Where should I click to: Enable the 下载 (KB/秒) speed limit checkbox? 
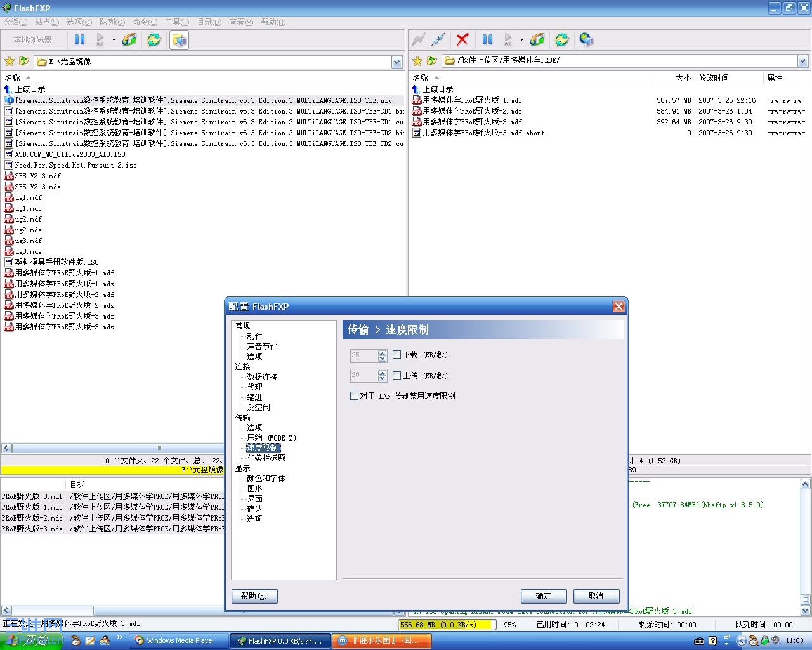coord(397,355)
